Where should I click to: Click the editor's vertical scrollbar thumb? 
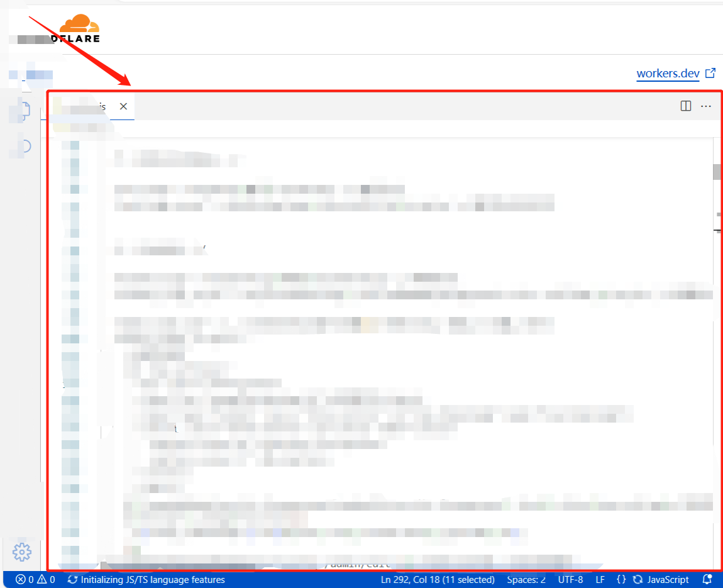click(x=717, y=172)
